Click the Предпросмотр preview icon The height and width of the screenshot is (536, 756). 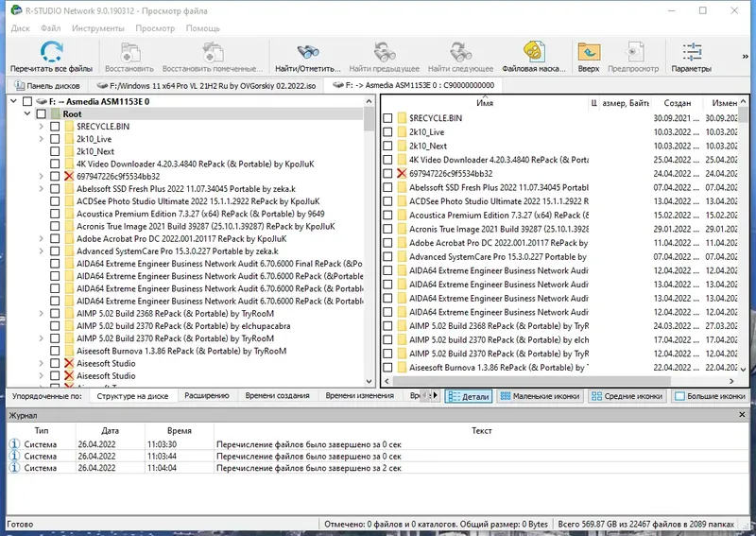pos(633,52)
